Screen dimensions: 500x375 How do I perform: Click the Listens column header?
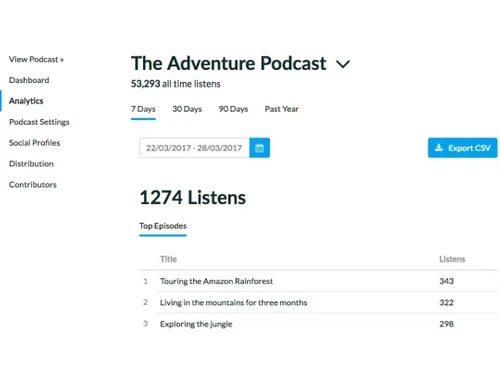[x=452, y=259]
